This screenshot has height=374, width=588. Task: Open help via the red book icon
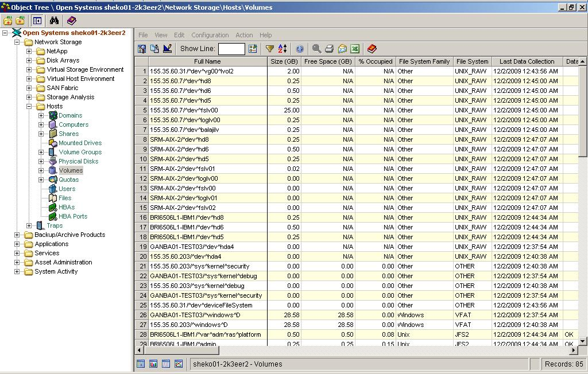(x=372, y=49)
